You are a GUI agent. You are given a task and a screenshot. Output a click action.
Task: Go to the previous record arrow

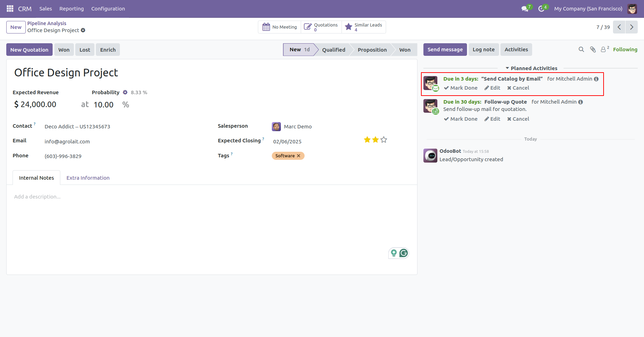[619, 27]
